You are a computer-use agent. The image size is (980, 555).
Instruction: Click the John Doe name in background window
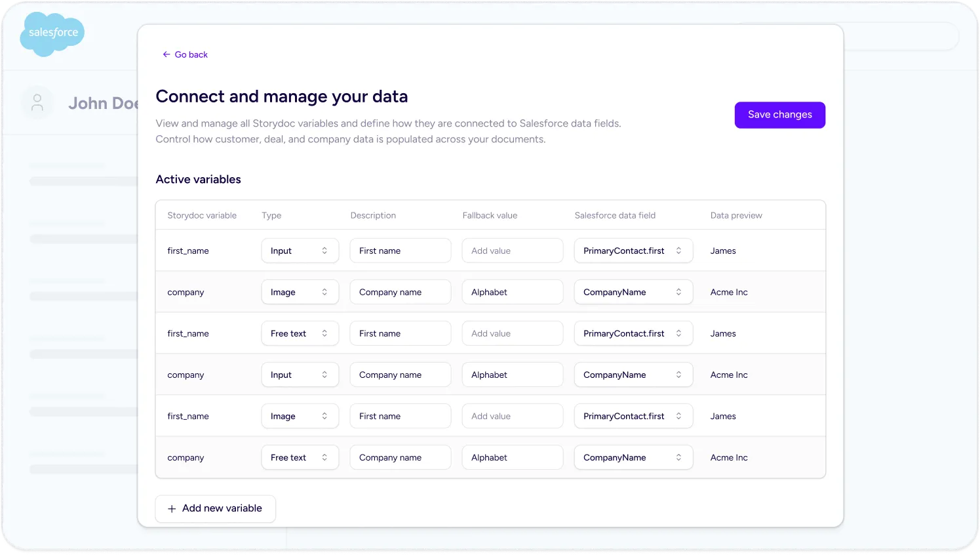tap(103, 103)
